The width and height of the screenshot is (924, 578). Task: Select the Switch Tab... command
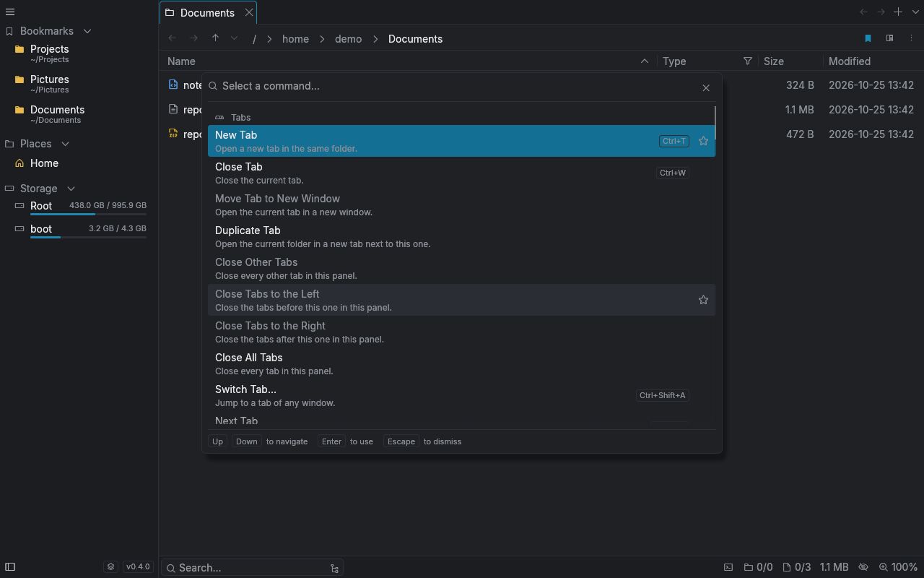point(461,395)
